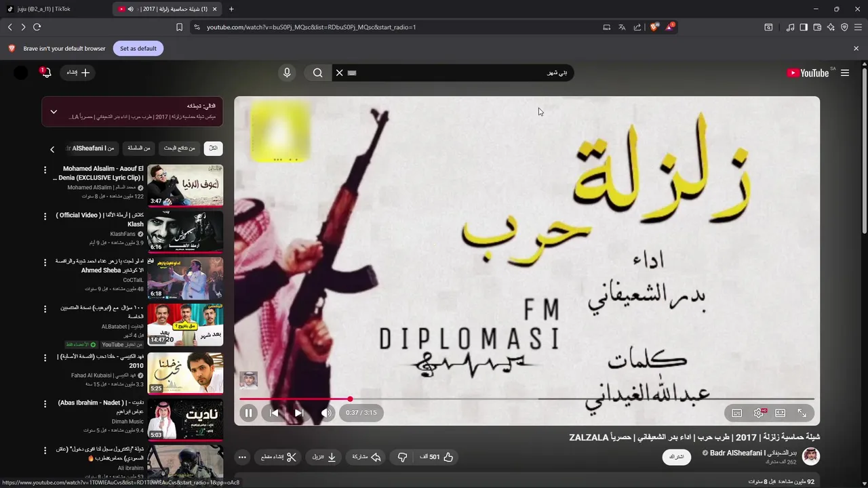Open the Klash video thumbnail

click(185, 232)
